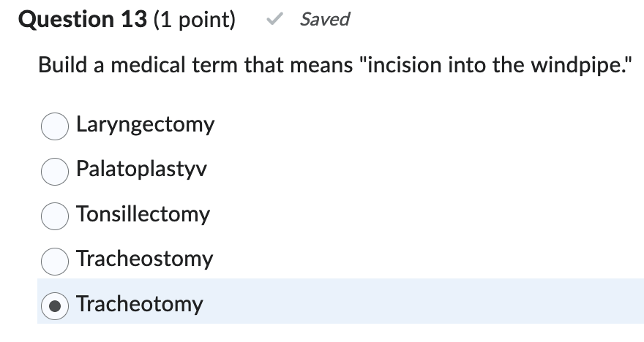Select the Laryngectomy radio button
The height and width of the screenshot is (342, 644).
pyautogui.click(x=55, y=126)
